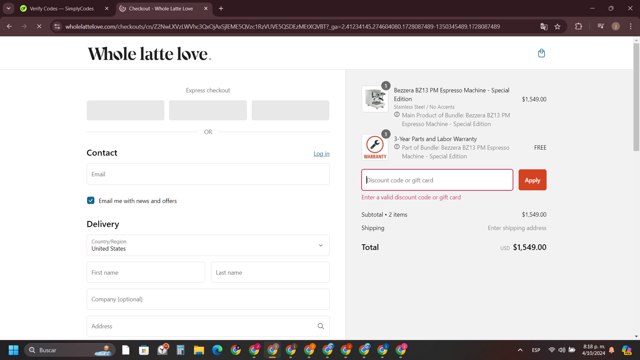The image size is (640, 360).
Task: Open the notifications bell icon
Action: pyautogui.click(x=611, y=350)
